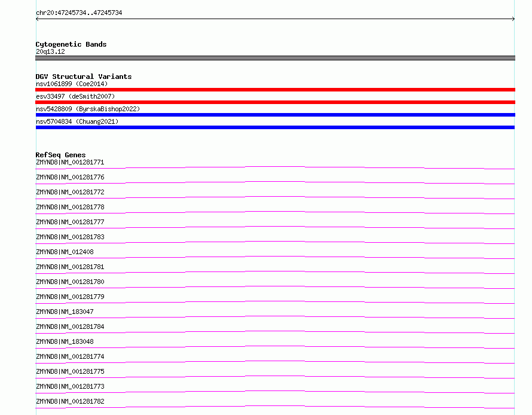
Task: Select the RefSeq Genes track title
Action: [x=60, y=155]
